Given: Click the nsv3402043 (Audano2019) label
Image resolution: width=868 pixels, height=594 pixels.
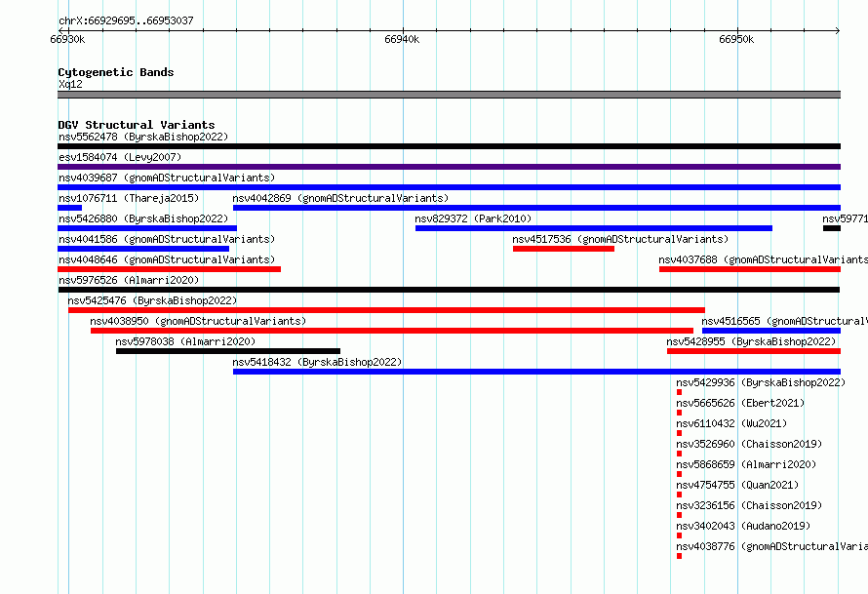Looking at the screenshot, I should pos(743,526).
